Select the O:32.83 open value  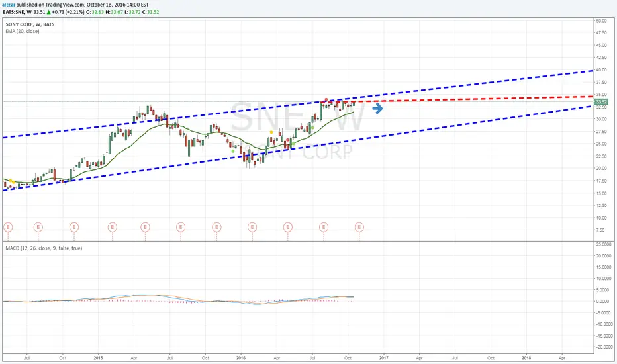[x=95, y=12]
